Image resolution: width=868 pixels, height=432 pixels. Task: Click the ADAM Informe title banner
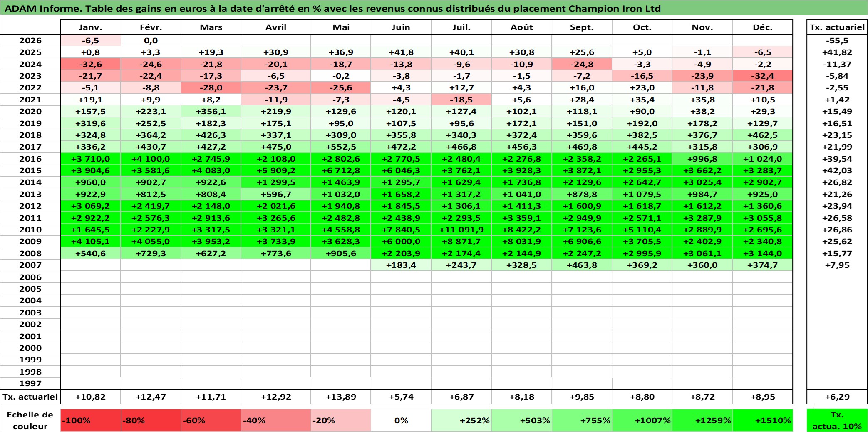(434, 8)
